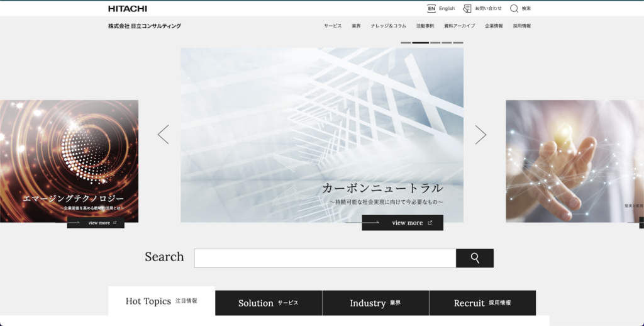644x326 pixels.
Task: Jump to the last carousel indicator bar
Action: click(x=458, y=43)
